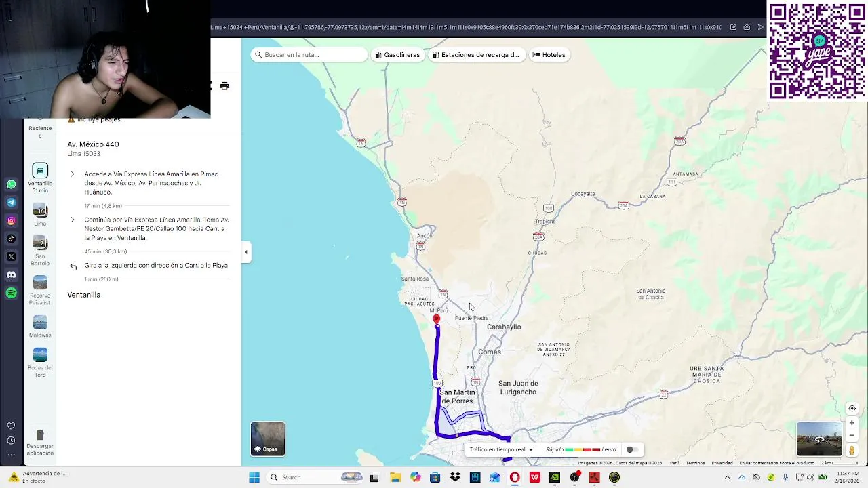The width and height of the screenshot is (868, 488).
Task: Open Telegram in the Opera sidebar
Action: tap(11, 203)
